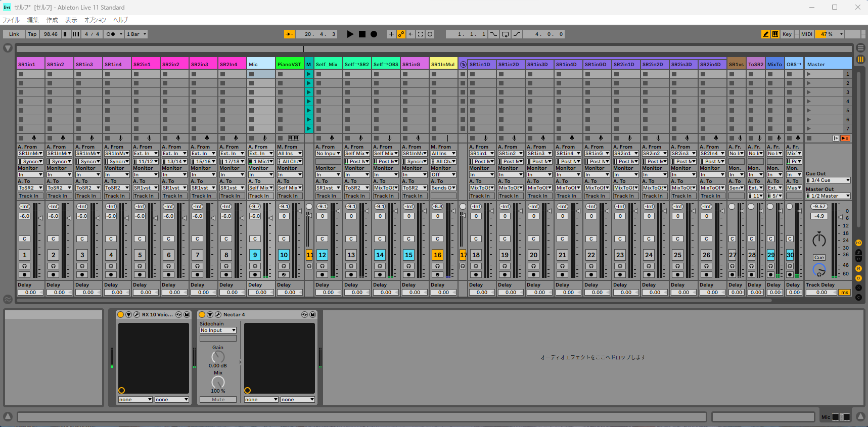Toggle the Follow playback button
The image size is (868, 427).
(x=289, y=34)
